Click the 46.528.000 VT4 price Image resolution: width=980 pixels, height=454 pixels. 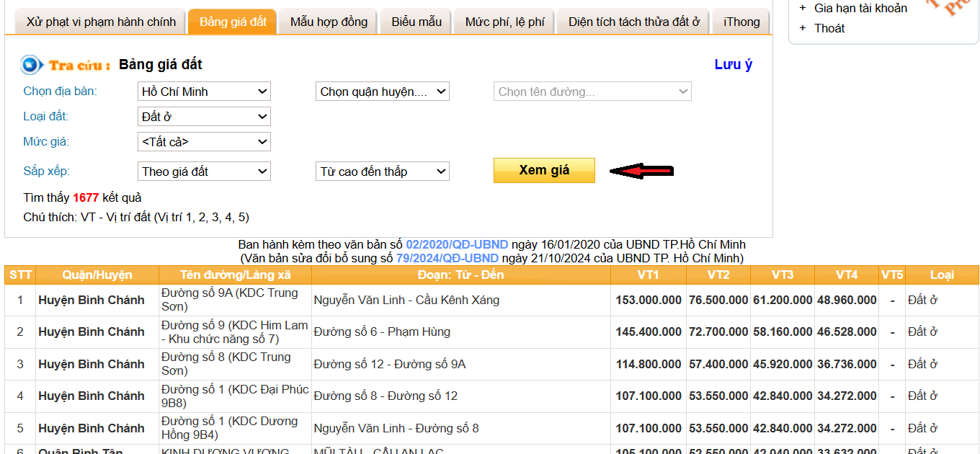(847, 332)
